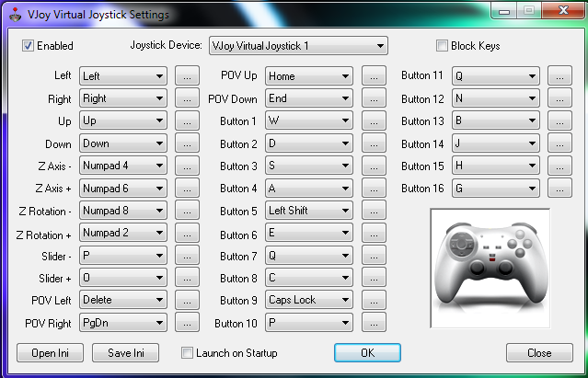Image resolution: width=588 pixels, height=378 pixels.
Task: Click the ellipsis button for Button 1
Action: click(x=374, y=120)
